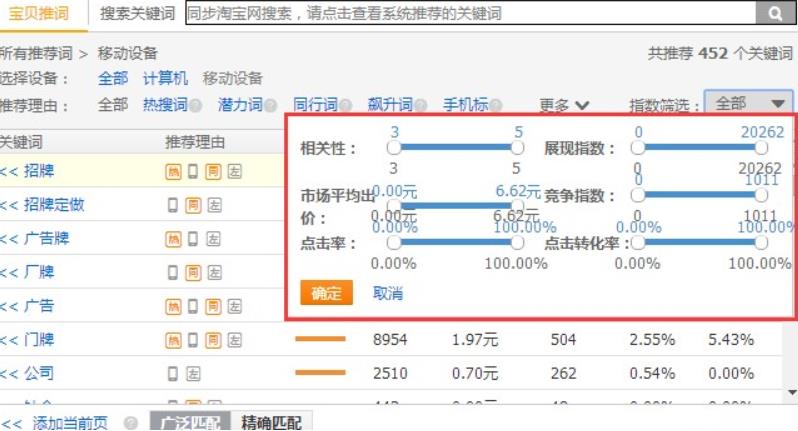Click the help icon beside 热搜词
Screen dimensions: 798x431
tap(196, 105)
